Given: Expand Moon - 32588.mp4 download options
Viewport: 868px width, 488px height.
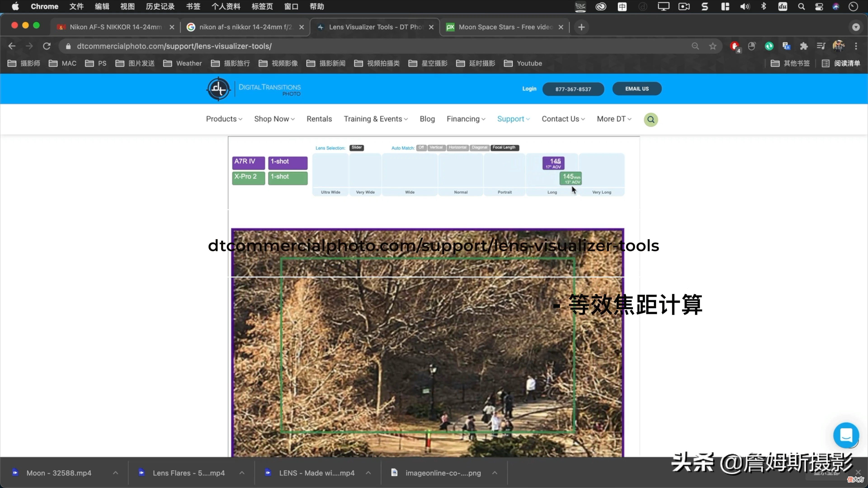Looking at the screenshot, I should coord(116,473).
